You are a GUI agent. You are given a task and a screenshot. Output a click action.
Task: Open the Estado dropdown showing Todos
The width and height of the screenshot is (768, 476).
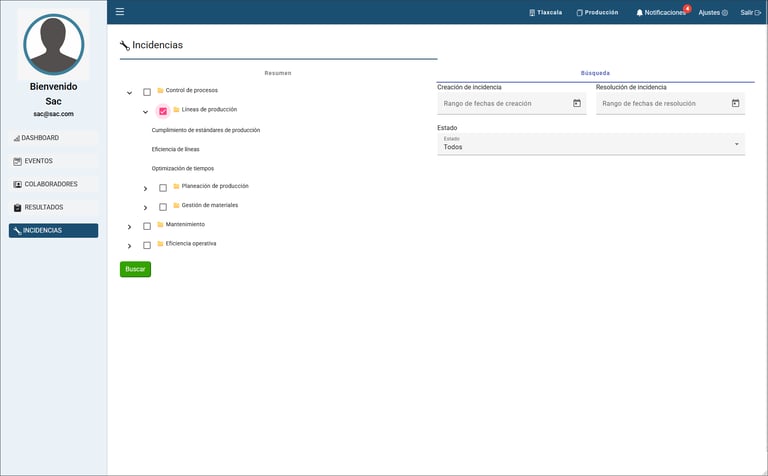click(x=591, y=144)
